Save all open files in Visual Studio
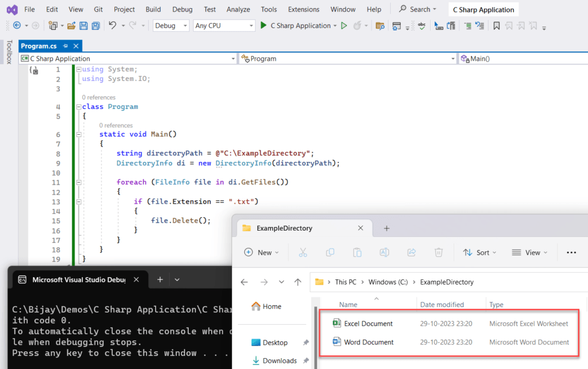The image size is (588, 369). click(x=95, y=26)
